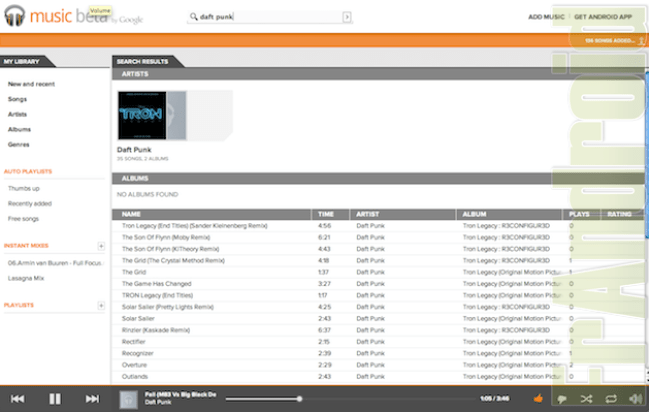Image resolution: width=649 pixels, height=412 pixels.
Task: Select The Grid (The Crystal Method Remix)
Action: tap(173, 261)
